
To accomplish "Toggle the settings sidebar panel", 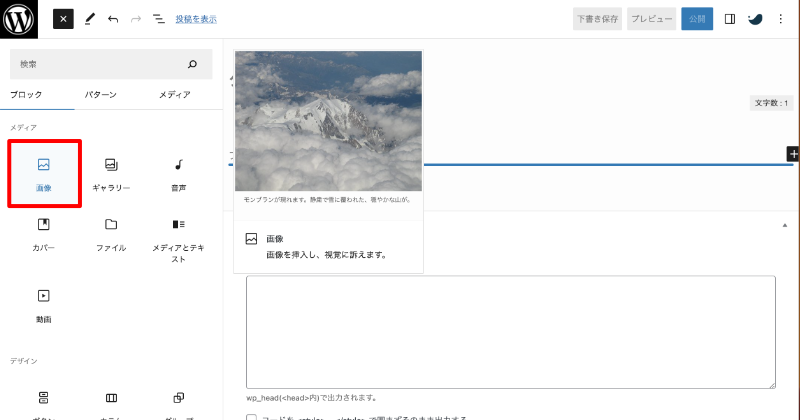I will click(730, 19).
